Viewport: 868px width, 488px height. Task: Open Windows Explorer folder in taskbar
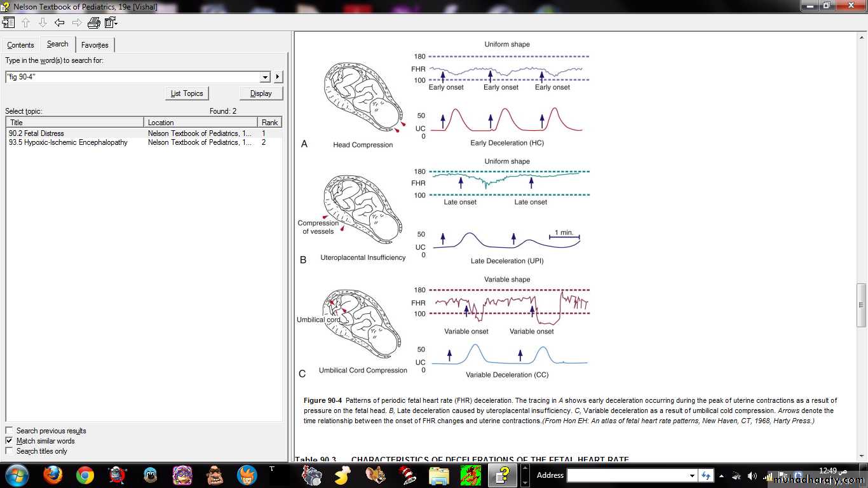[x=439, y=475]
